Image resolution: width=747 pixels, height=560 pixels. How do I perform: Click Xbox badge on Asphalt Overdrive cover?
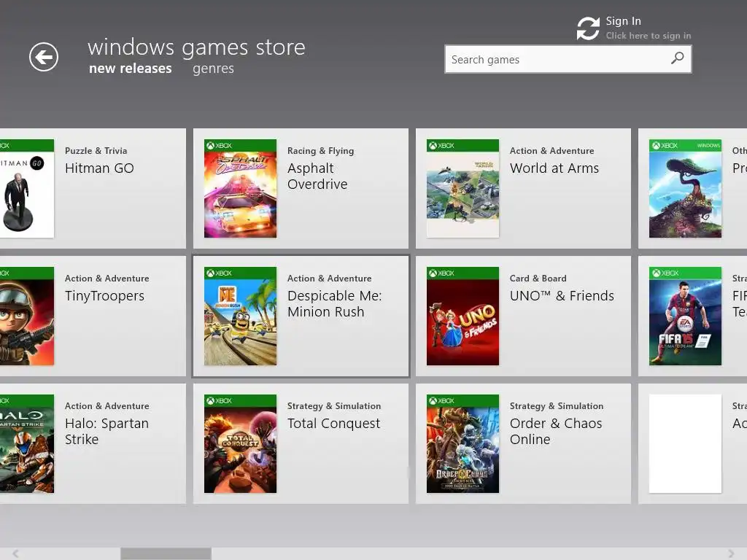[x=219, y=146]
